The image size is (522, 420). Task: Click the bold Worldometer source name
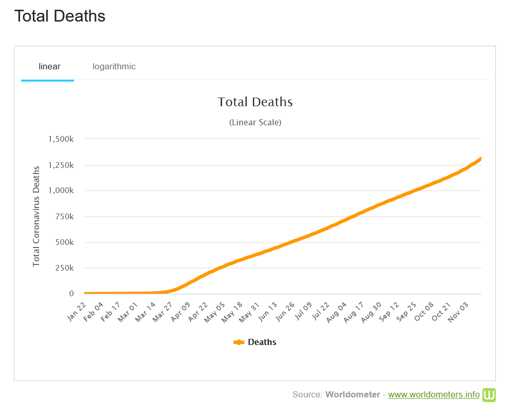point(352,395)
